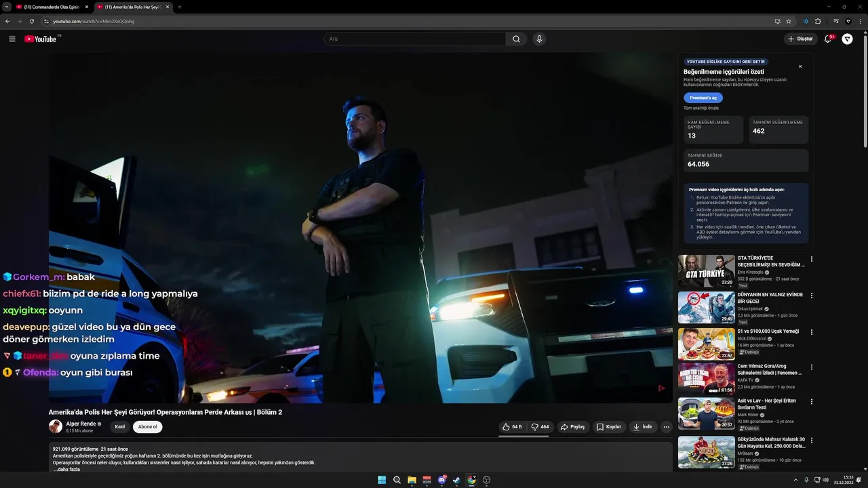Image resolution: width=868 pixels, height=488 pixels.
Task: Save the video with Kaydet
Action: click(609, 427)
